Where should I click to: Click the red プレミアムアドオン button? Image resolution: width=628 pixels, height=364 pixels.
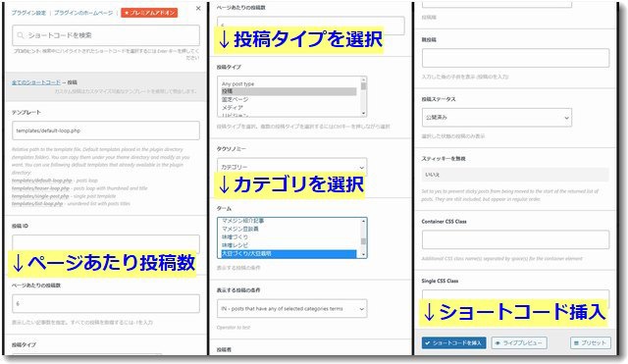point(149,13)
